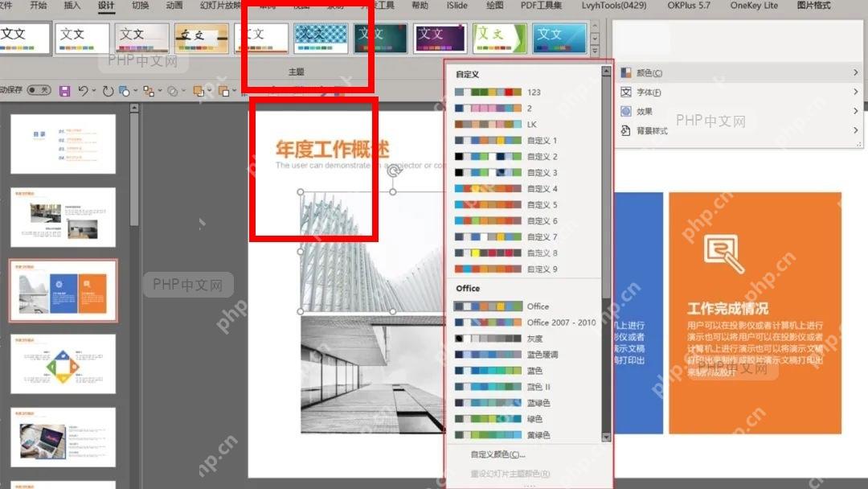Click the color list scrollbar up arrow

click(606, 72)
